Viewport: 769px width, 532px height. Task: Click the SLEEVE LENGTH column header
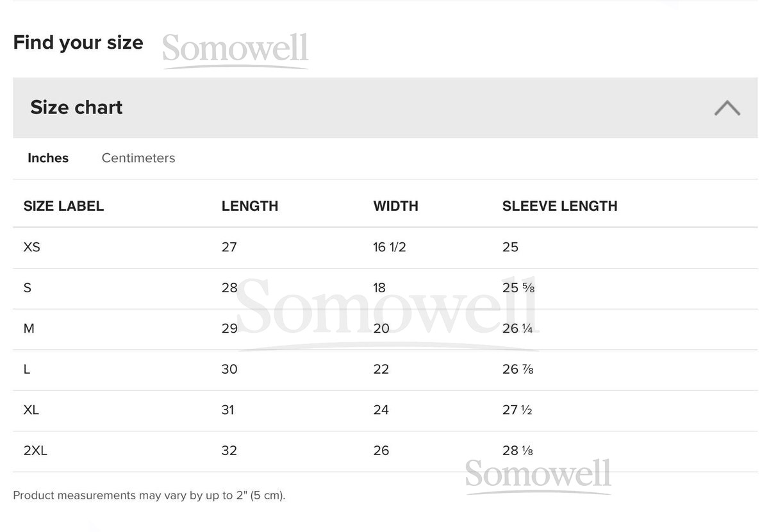pos(559,206)
